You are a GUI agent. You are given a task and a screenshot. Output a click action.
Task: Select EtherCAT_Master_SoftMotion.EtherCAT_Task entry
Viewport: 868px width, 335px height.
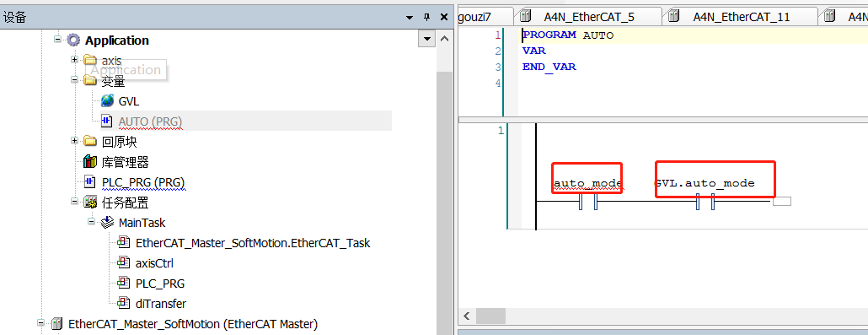coord(253,243)
